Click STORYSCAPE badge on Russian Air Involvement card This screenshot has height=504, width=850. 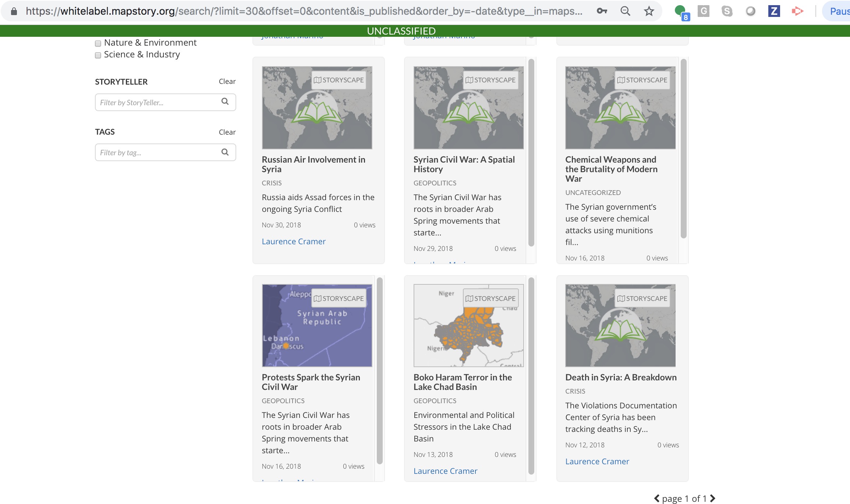pos(339,79)
